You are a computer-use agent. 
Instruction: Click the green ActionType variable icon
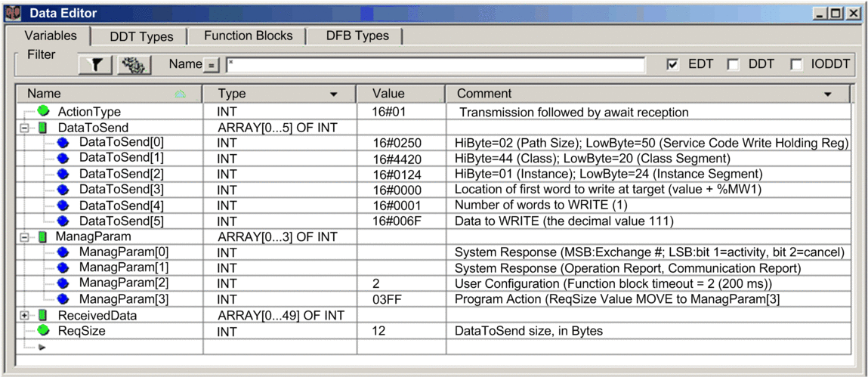click(43, 112)
